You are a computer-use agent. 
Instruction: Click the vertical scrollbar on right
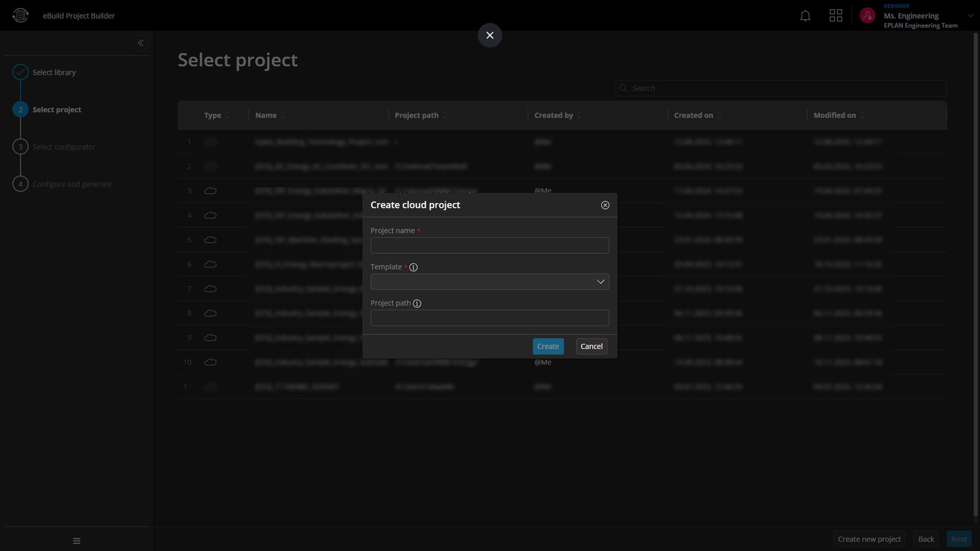click(976, 274)
